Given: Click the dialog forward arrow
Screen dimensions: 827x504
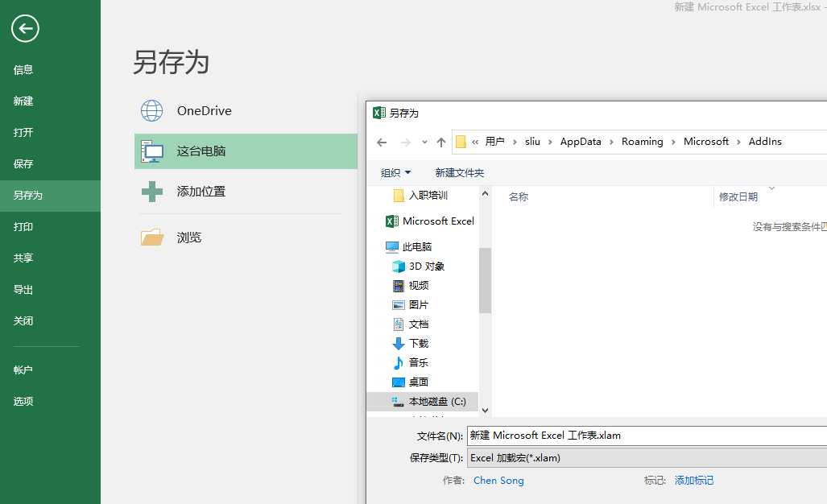Looking at the screenshot, I should 405,142.
